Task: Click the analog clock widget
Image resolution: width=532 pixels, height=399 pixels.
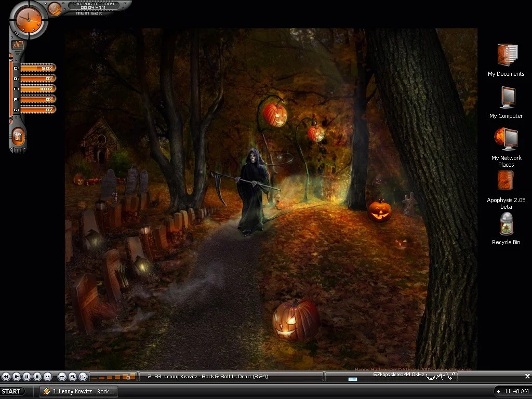Action: pyautogui.click(x=28, y=19)
